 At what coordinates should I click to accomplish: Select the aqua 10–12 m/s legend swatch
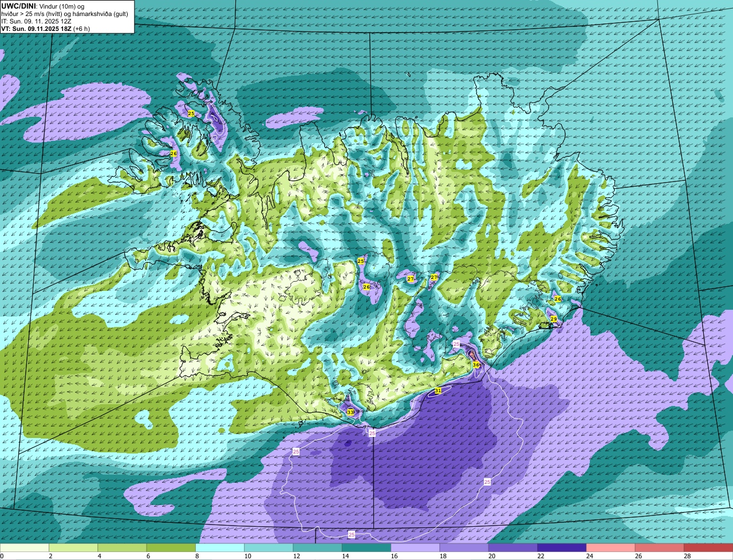(x=269, y=548)
